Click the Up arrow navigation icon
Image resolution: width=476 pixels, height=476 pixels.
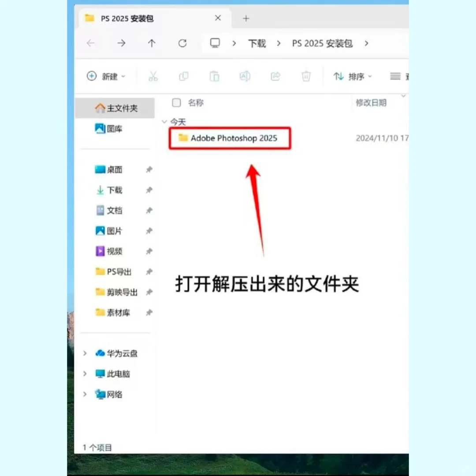coord(152,43)
